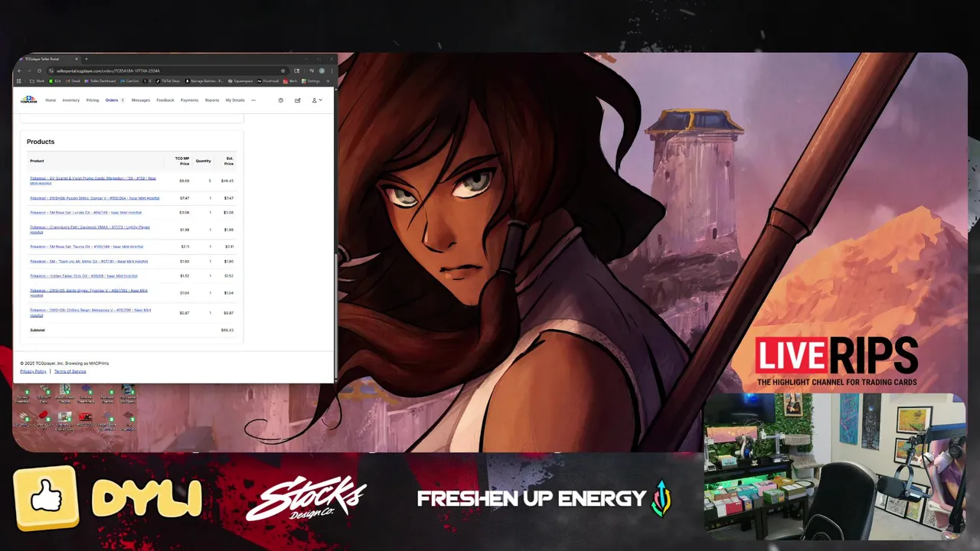The width and height of the screenshot is (980, 551).
Task: Click the browser forward arrow
Action: 29,71
